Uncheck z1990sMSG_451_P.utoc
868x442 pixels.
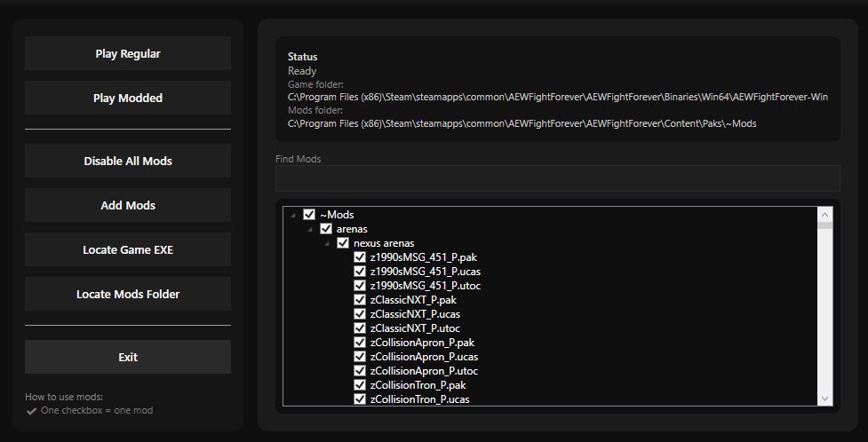(x=360, y=286)
